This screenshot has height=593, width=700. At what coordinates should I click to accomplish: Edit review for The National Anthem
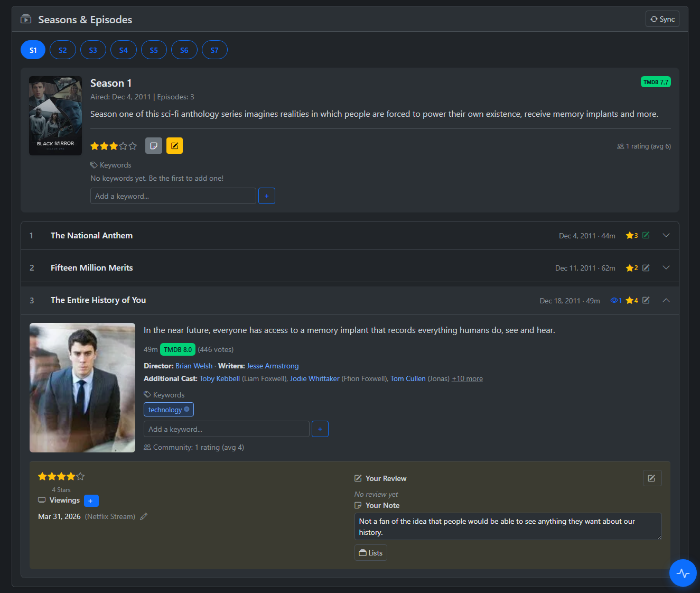(646, 236)
